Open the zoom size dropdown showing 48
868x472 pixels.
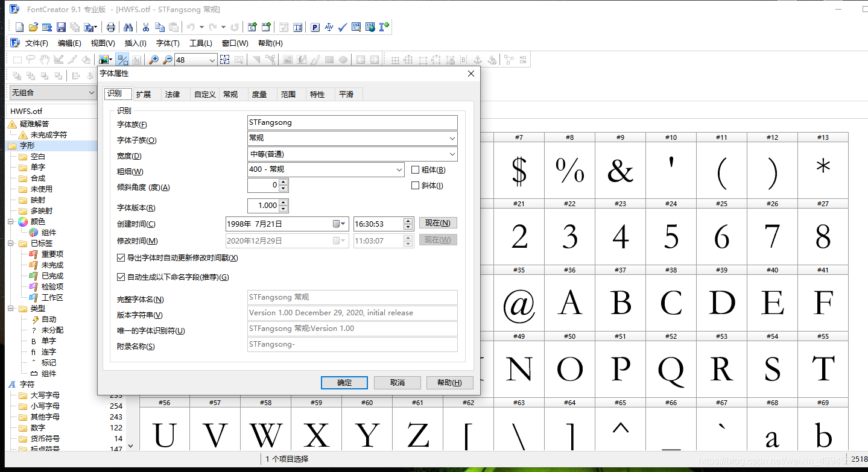212,60
